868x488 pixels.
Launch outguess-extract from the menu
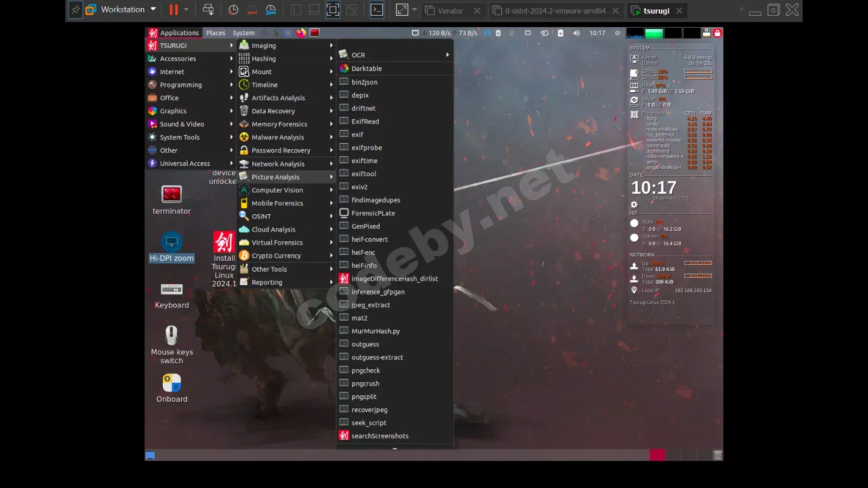(394, 357)
